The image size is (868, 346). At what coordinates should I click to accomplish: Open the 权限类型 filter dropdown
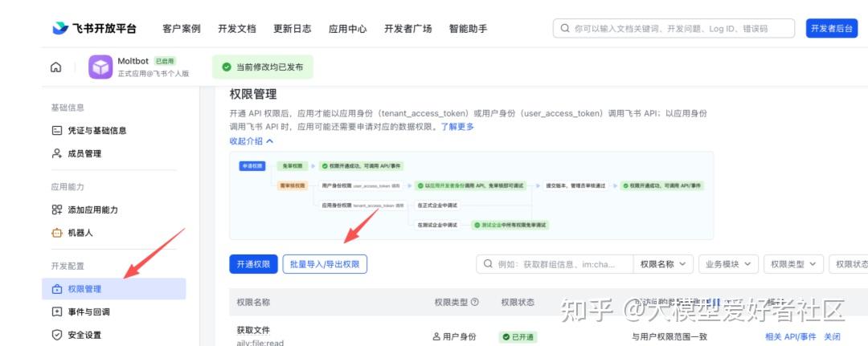point(793,264)
